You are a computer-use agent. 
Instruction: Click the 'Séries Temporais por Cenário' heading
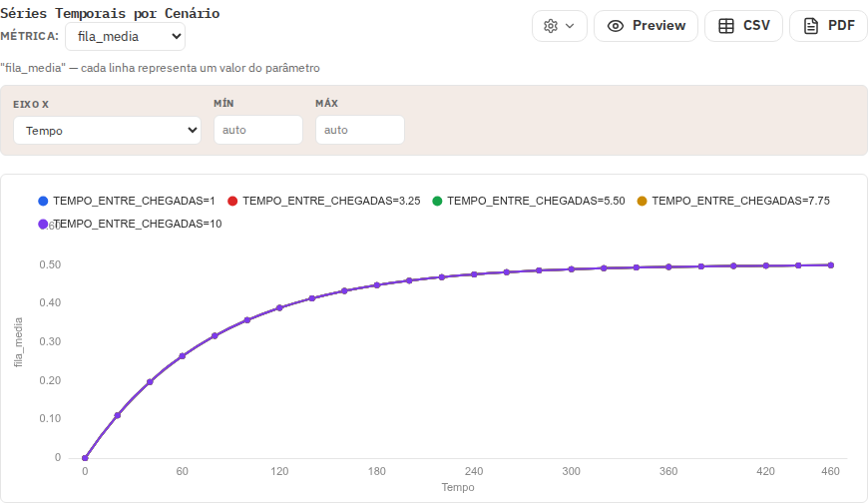tap(110, 13)
